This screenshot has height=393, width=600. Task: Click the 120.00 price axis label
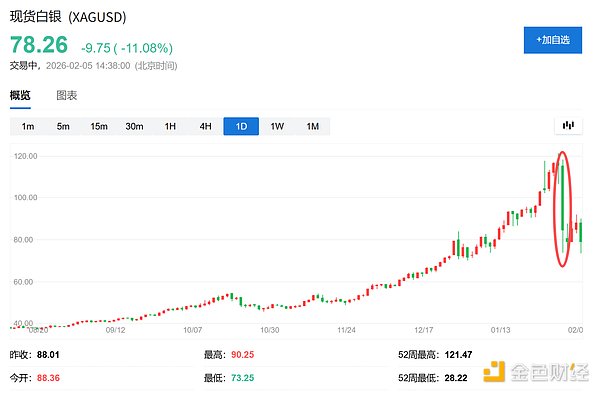point(26,156)
